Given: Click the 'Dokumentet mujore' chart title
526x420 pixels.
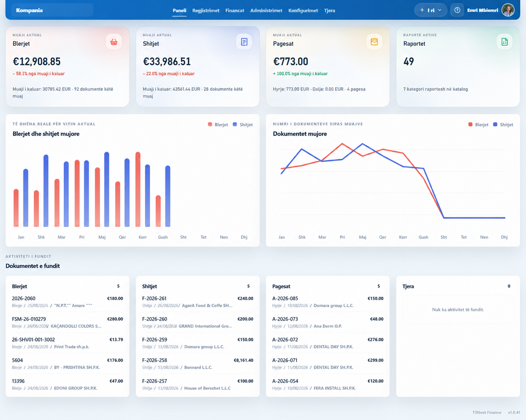Looking at the screenshot, I should point(300,134).
